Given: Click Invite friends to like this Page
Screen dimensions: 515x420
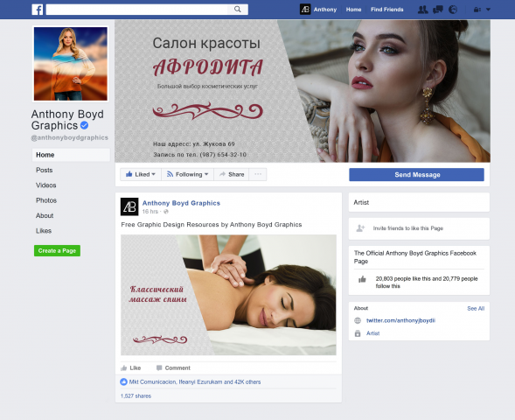Looking at the screenshot, I should (x=408, y=228).
